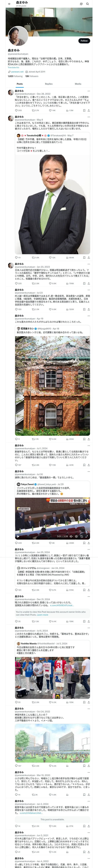98x868 pixels.
Task: Go back using the header arrow
Action: pos(9,4)
